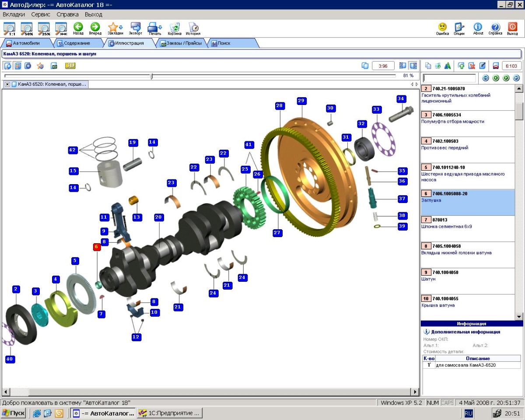This screenshot has height=420, width=525.
Task: Click the blue edit note icon in parts panel
Action: pyautogui.click(x=483, y=66)
